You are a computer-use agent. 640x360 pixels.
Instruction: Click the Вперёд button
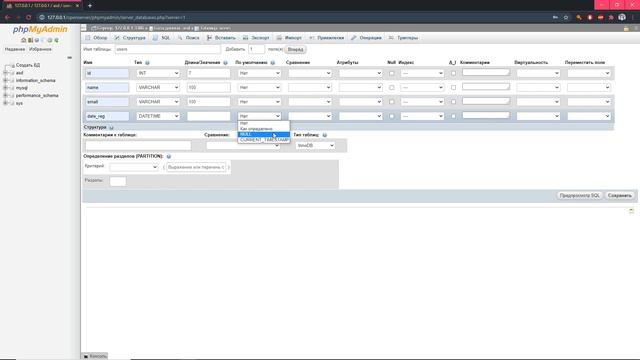(x=296, y=49)
